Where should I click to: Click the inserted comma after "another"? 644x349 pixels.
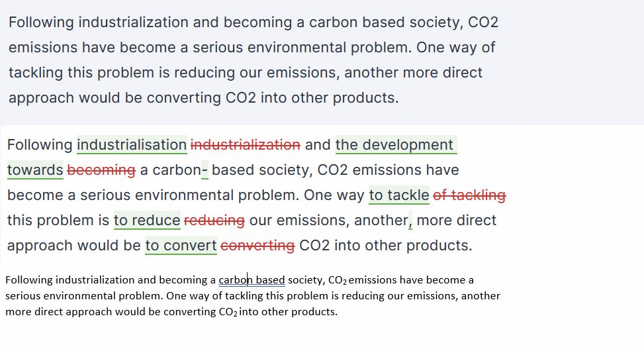coord(410,223)
